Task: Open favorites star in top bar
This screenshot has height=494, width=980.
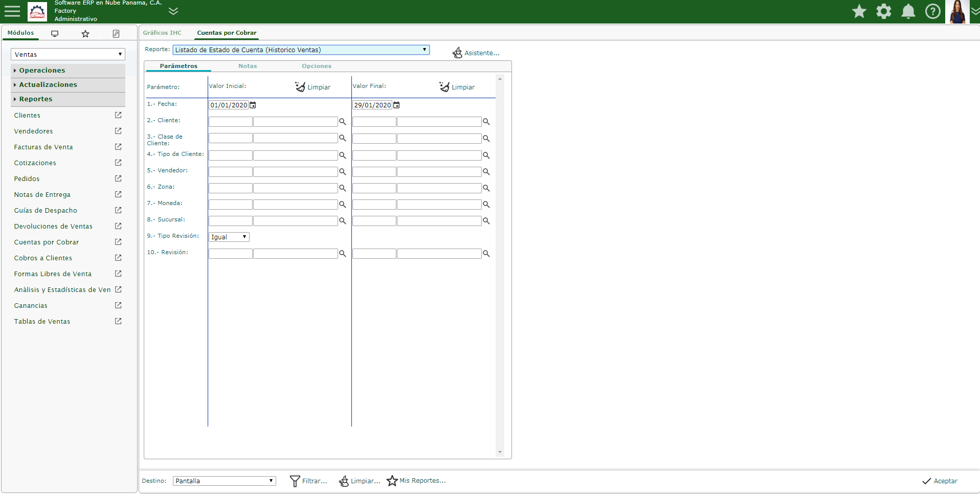Action: click(x=859, y=11)
